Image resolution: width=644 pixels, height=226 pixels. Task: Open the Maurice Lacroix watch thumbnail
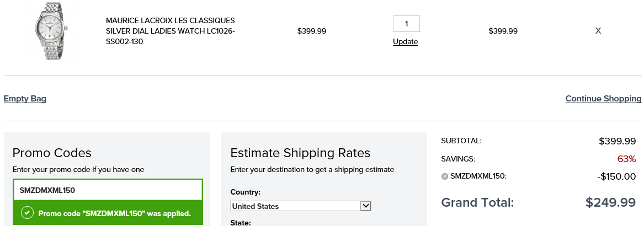click(x=52, y=31)
